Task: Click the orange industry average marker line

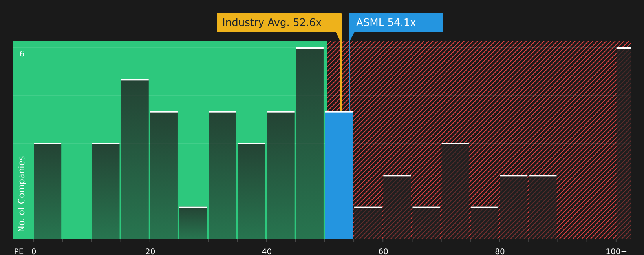Action: (x=341, y=72)
